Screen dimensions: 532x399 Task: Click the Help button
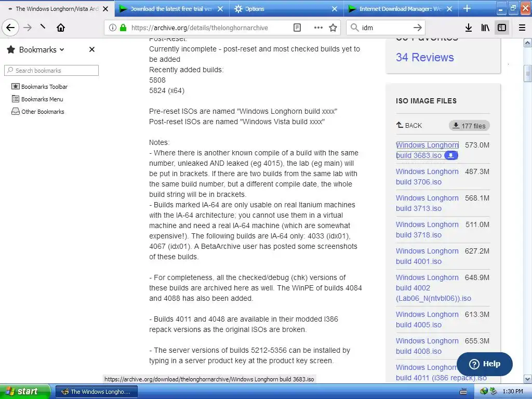click(x=485, y=364)
